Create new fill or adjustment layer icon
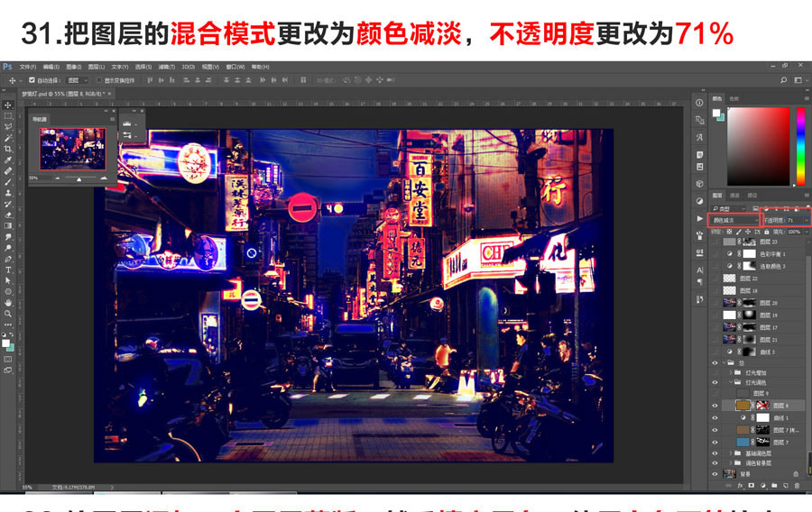 (x=762, y=486)
